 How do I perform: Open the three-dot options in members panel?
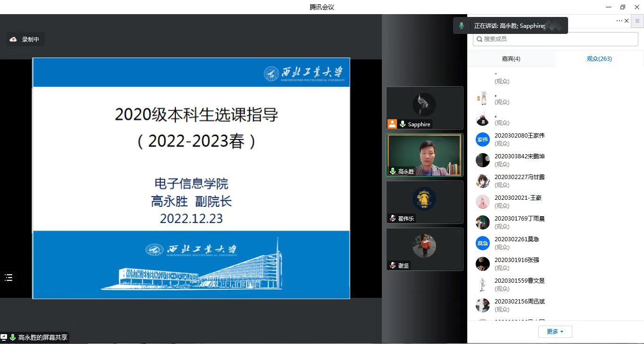(619, 21)
